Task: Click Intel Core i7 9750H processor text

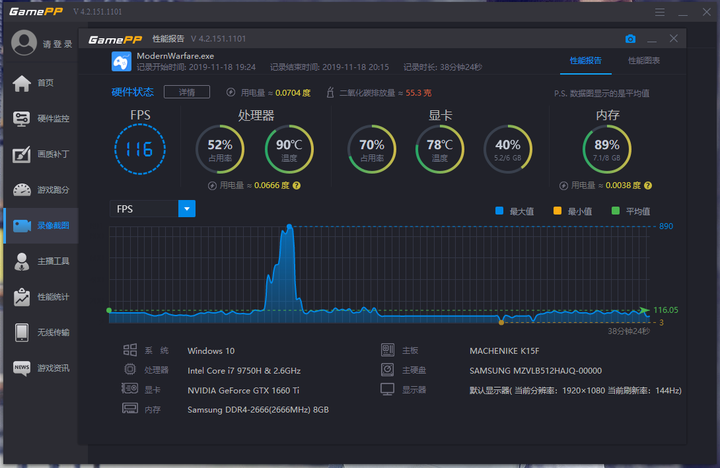Action: (244, 371)
